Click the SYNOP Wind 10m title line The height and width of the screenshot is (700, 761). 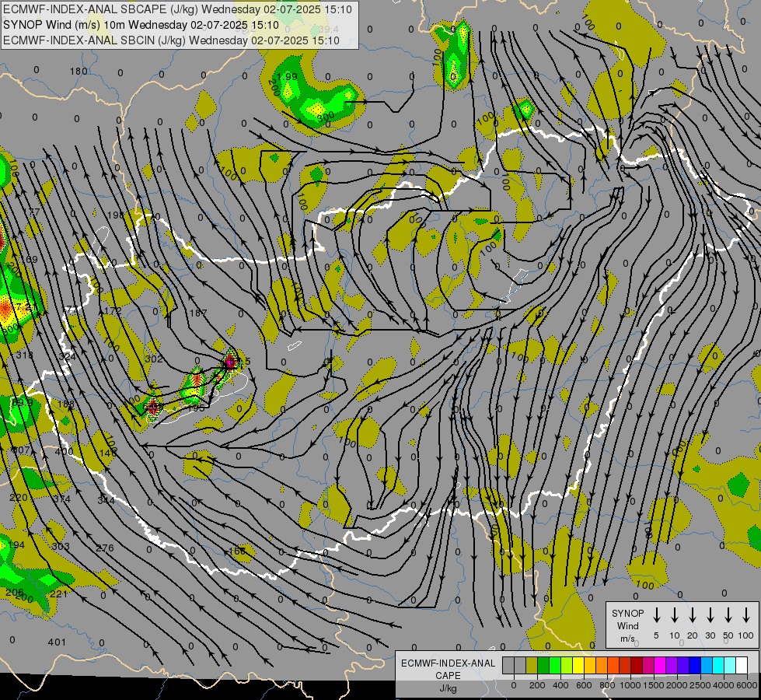point(141,25)
